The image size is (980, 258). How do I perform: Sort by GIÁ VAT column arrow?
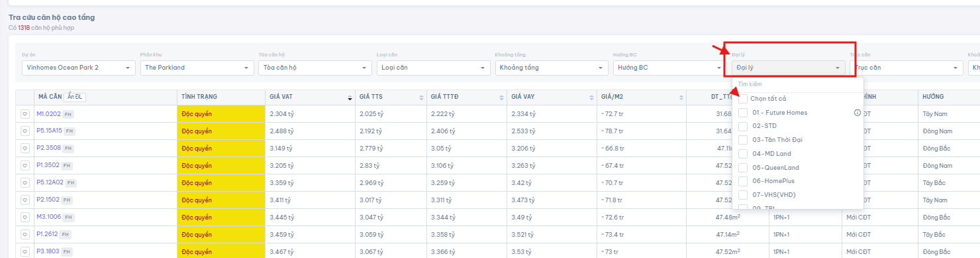coord(350,97)
